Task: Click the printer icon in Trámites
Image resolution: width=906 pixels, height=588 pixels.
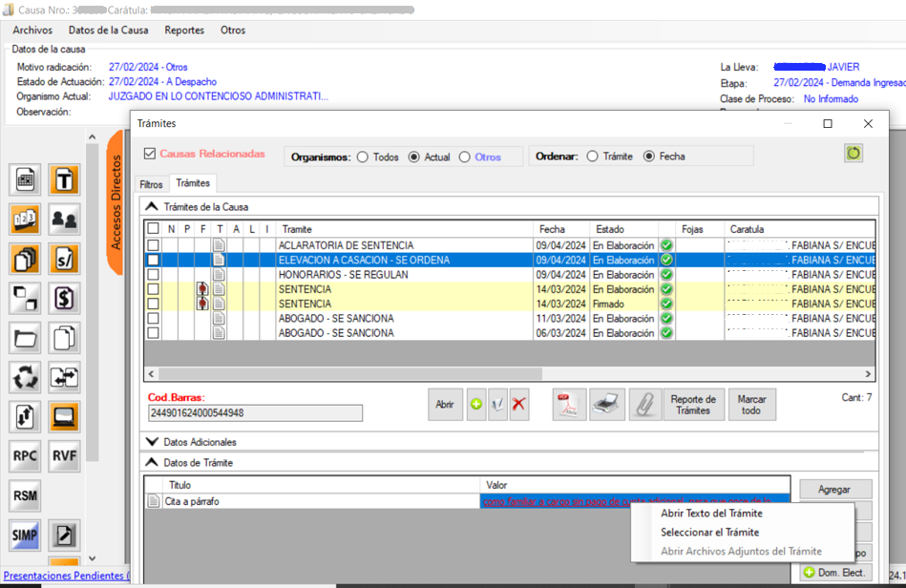Action: click(605, 404)
